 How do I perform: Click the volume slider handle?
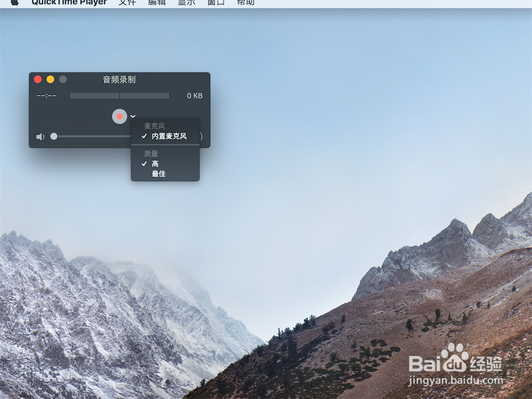click(x=54, y=136)
